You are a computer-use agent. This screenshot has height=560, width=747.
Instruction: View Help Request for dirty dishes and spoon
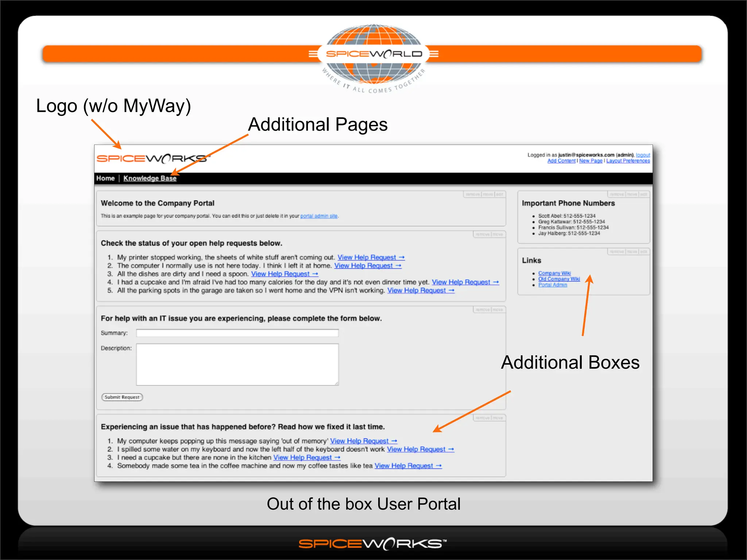click(x=285, y=274)
